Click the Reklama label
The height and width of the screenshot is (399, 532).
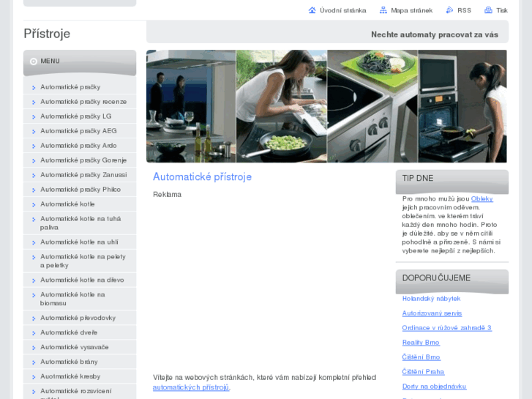[x=168, y=195]
